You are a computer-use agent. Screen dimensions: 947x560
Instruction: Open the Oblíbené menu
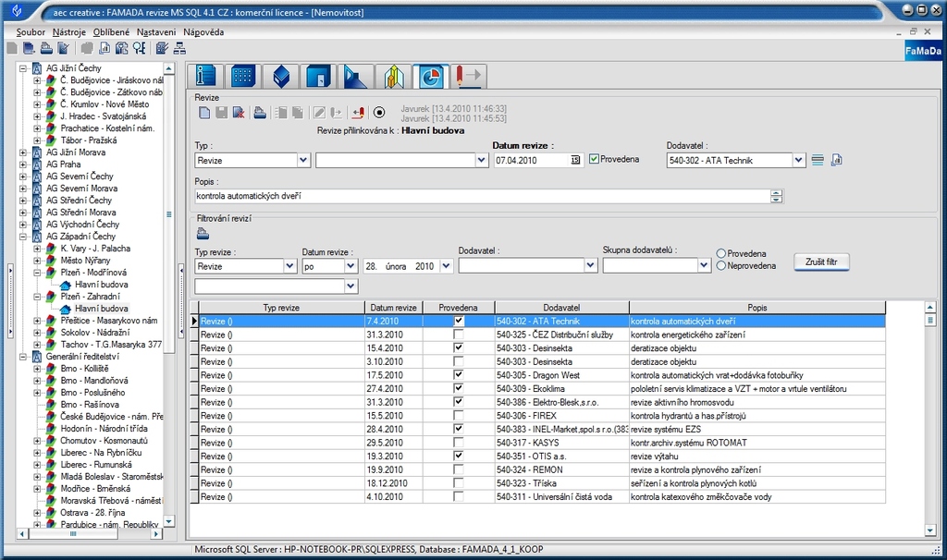(111, 32)
